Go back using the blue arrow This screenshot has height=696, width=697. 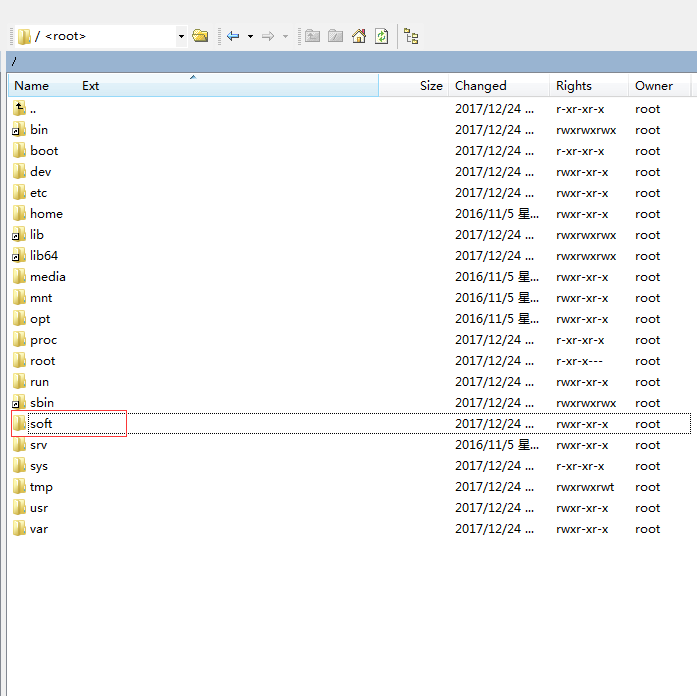(x=233, y=36)
